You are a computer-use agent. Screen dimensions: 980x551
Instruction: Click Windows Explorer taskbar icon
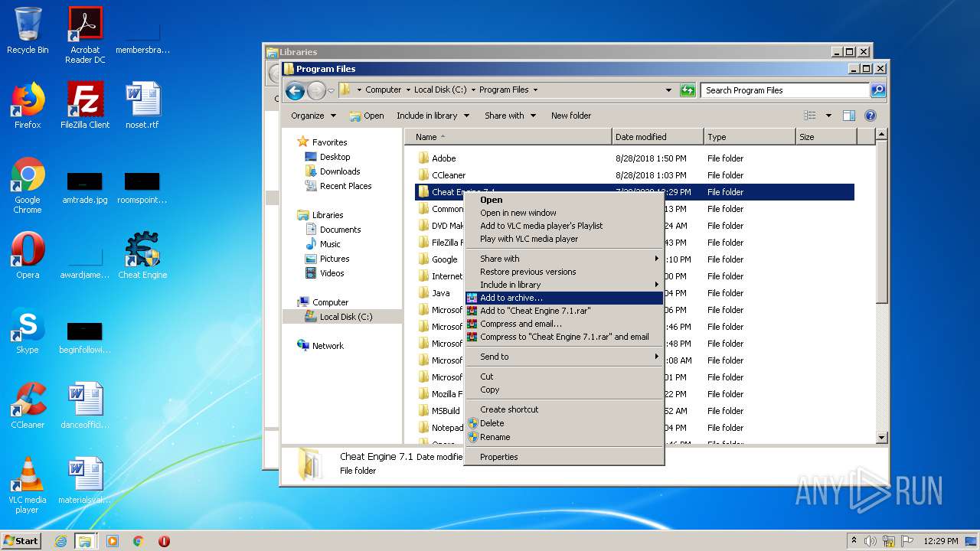(x=85, y=541)
